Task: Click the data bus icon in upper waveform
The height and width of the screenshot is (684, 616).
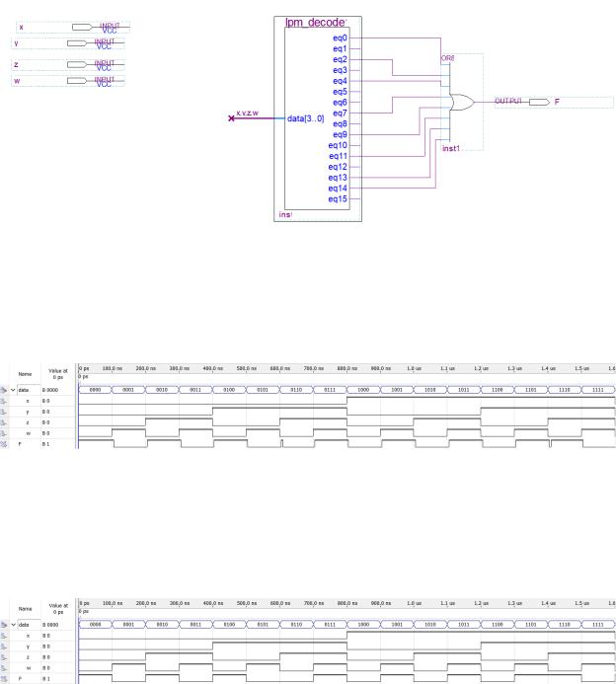Action: click(4, 390)
